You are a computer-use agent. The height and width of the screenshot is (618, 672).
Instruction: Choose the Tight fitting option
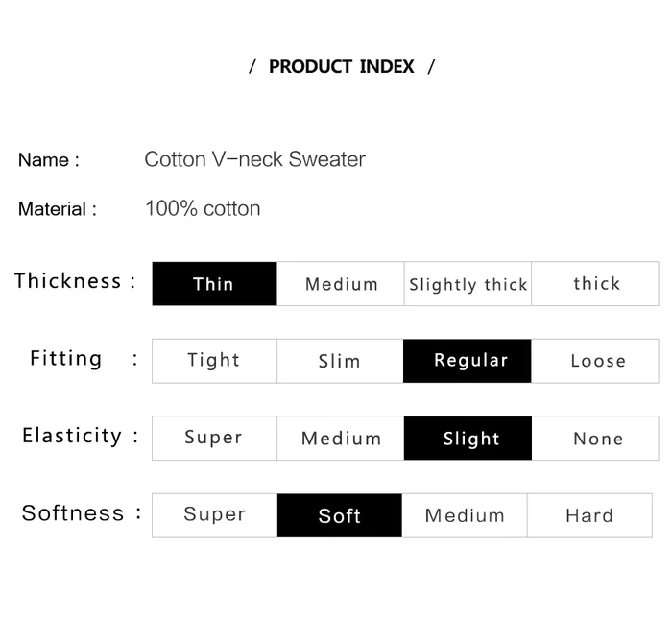pos(214,361)
